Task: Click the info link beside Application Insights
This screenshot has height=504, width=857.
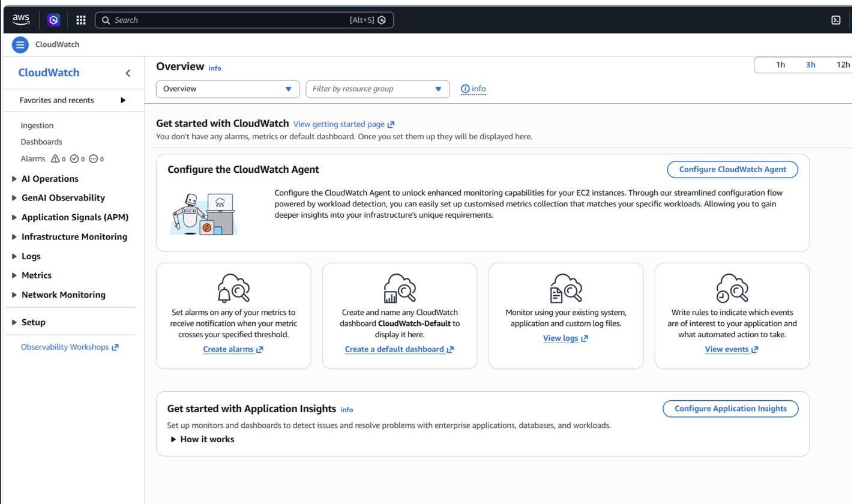Action: click(347, 410)
